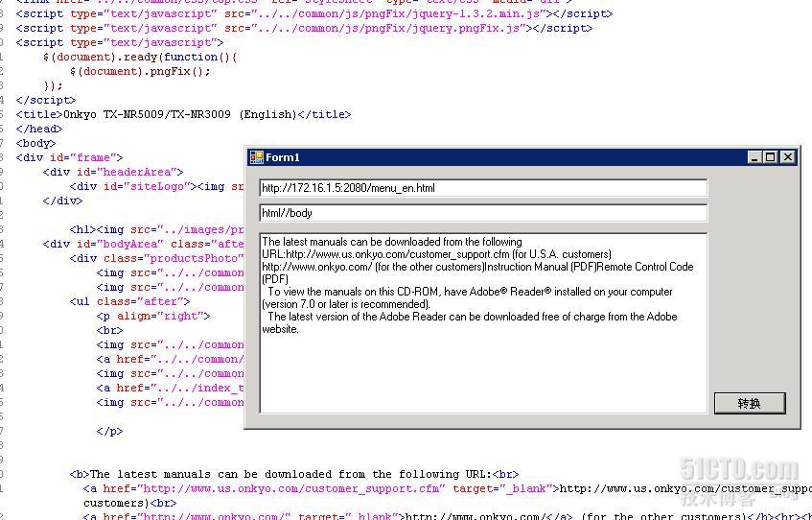
Task: Click the jquery-1.3.2.min.js script line
Action: click(x=314, y=13)
